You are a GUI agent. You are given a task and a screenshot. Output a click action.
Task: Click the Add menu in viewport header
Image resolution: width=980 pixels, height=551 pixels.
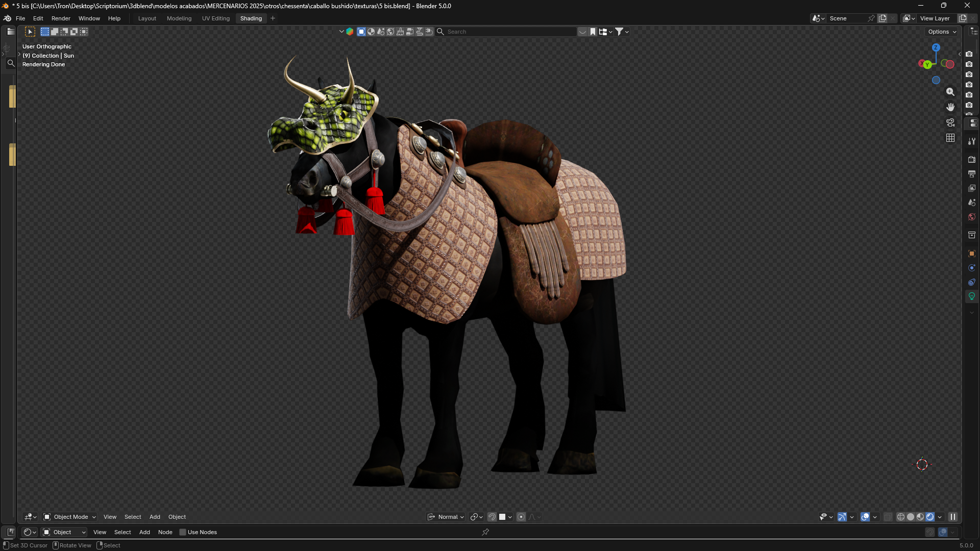pyautogui.click(x=155, y=517)
